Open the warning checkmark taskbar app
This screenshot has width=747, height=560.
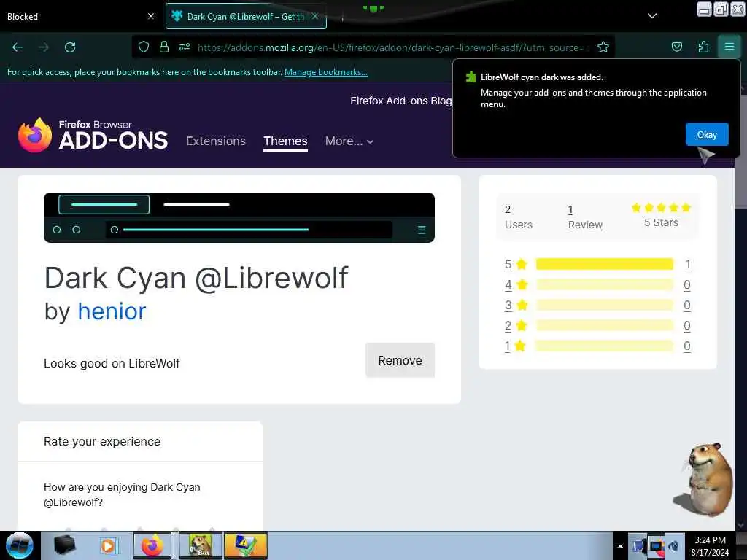point(246,545)
